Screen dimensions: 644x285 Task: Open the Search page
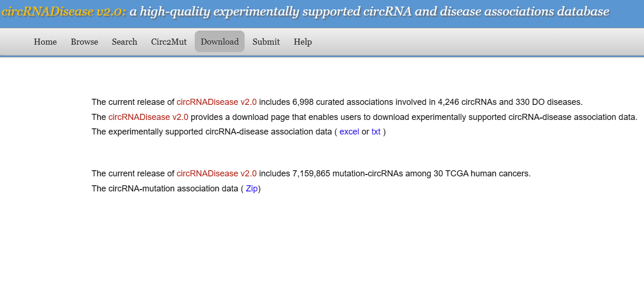click(125, 42)
